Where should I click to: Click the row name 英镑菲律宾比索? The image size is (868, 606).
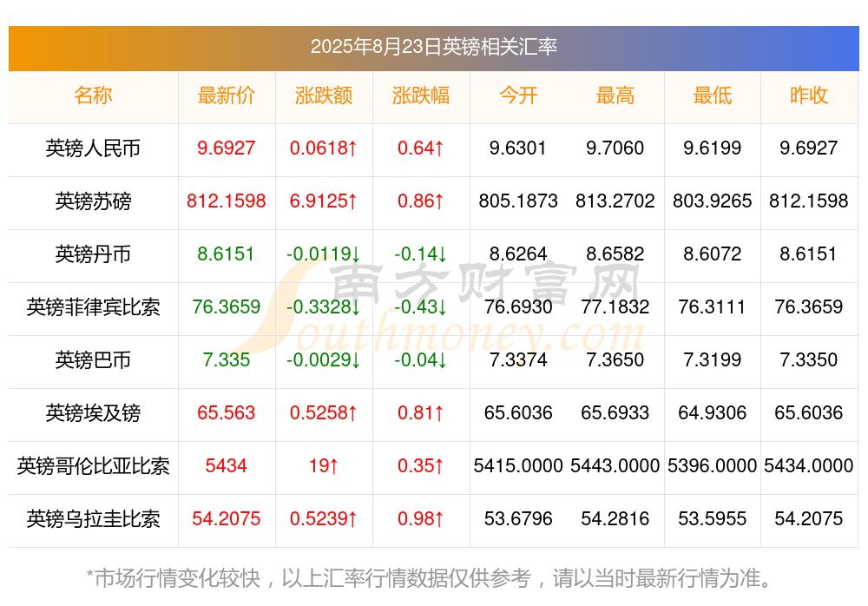click(93, 306)
